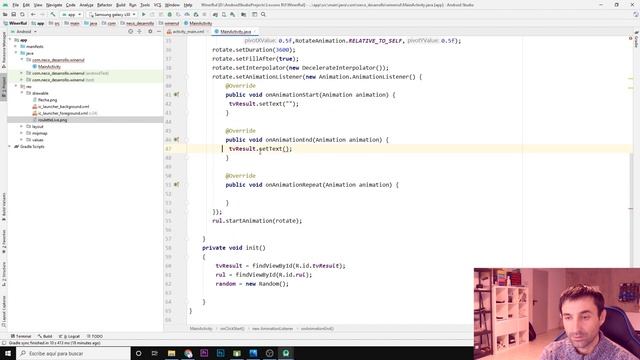Open the Project panel settings gear

[x=150, y=31]
